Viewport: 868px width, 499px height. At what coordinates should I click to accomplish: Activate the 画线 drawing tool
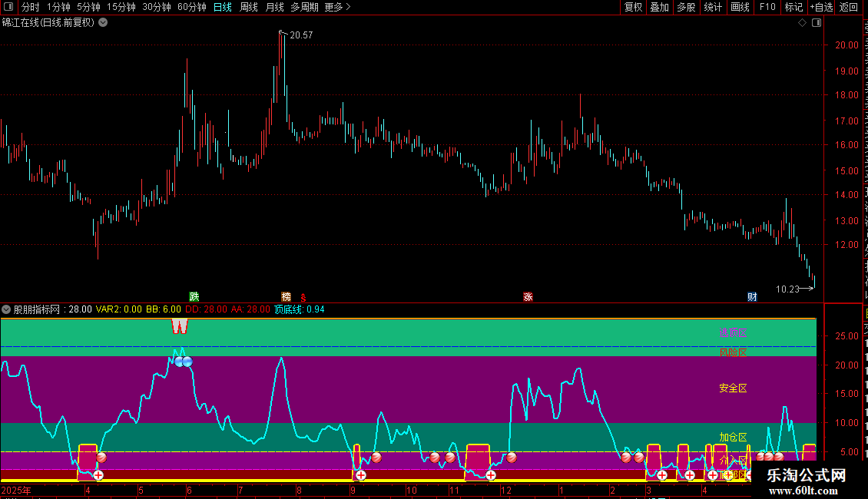pos(740,7)
